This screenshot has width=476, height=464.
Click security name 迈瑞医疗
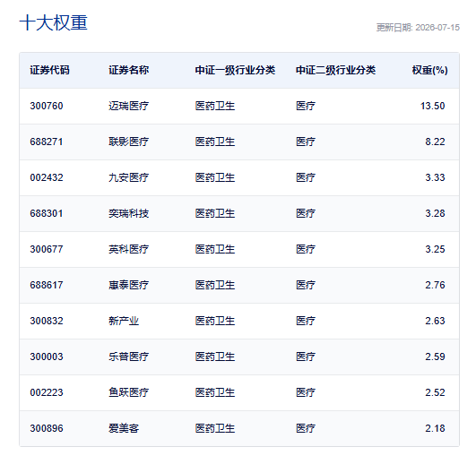pos(129,106)
